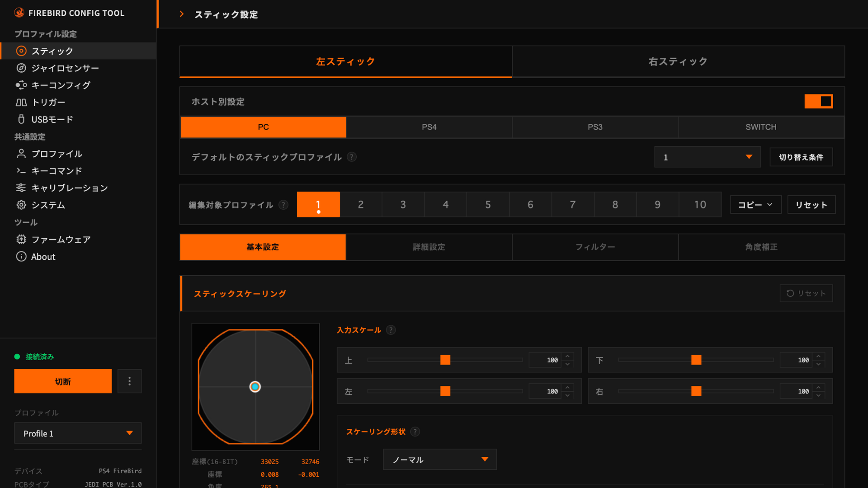Open the フィルター tab
The image size is (868, 488).
coord(595,247)
